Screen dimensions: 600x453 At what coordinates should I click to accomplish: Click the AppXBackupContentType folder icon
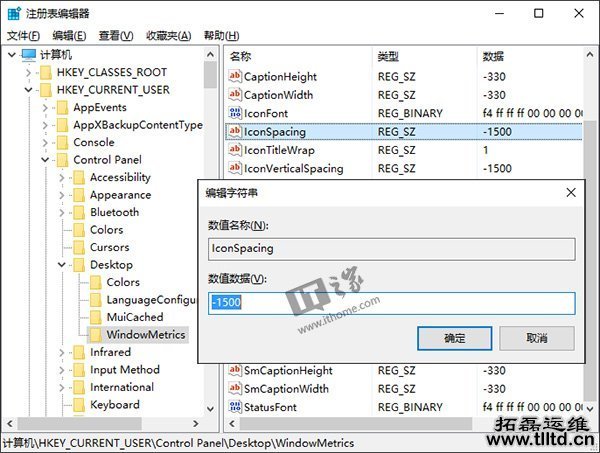click(62, 125)
